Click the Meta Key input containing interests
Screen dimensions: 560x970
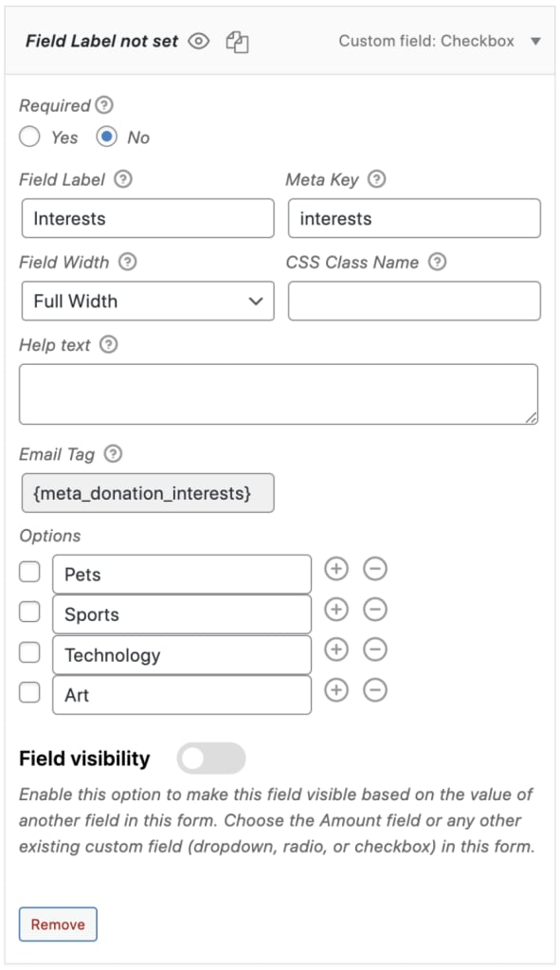pos(414,218)
